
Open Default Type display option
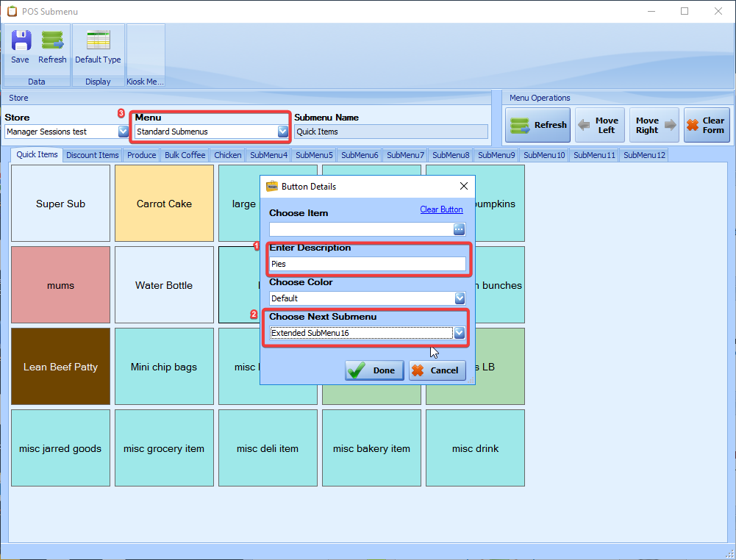[x=98, y=41]
